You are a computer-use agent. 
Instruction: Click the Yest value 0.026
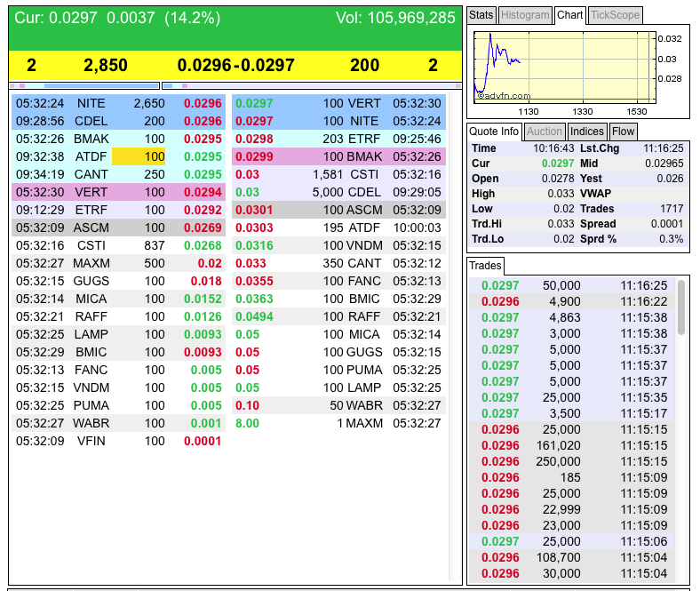[x=670, y=179]
